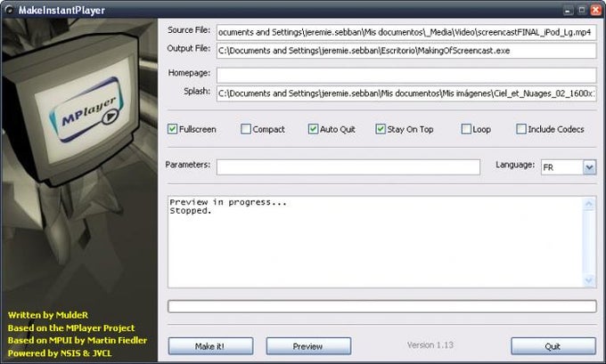606x364 pixels.
Task: Click 'Based on MPUI by Martin Fiedler' text
Action: pos(78,340)
